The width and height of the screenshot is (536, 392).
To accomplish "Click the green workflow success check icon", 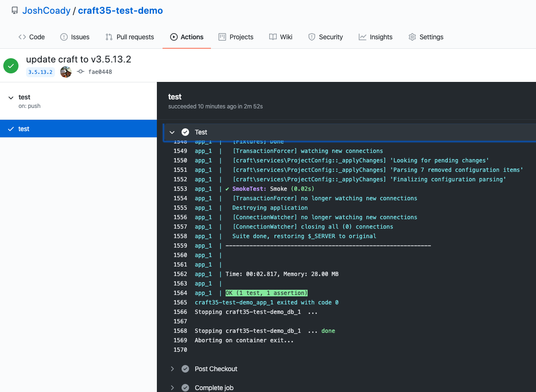I will tap(11, 66).
